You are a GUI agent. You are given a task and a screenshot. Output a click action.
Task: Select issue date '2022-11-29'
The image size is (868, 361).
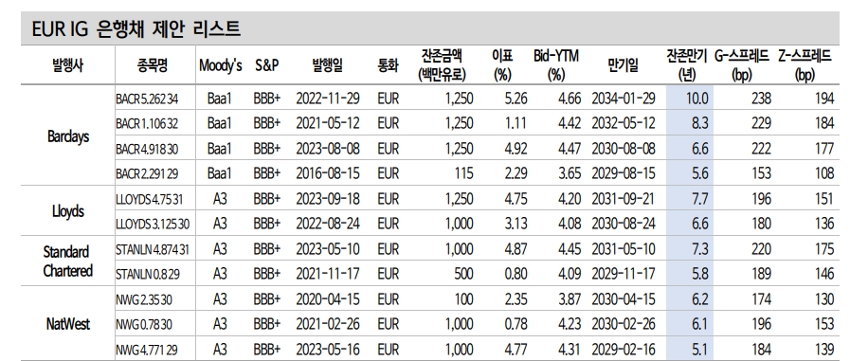pyautogui.click(x=328, y=99)
